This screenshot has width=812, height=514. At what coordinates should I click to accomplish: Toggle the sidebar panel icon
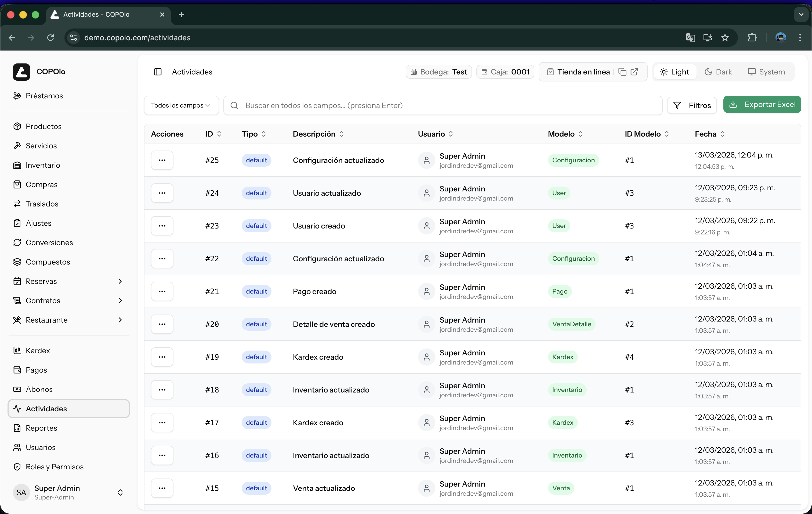click(157, 72)
